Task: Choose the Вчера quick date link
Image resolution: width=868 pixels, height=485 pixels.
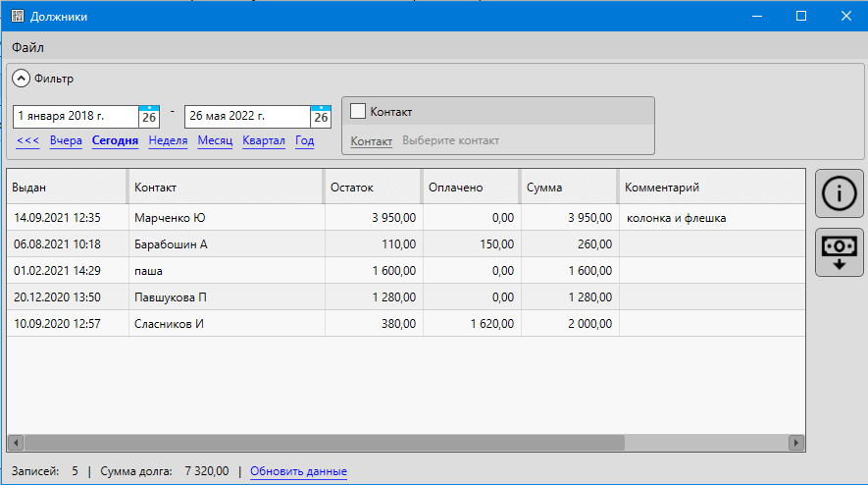Action: tap(66, 141)
